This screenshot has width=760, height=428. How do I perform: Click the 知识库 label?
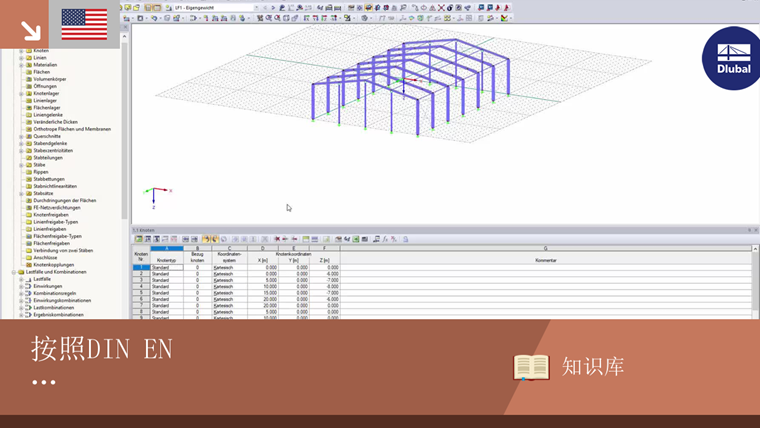coord(593,366)
